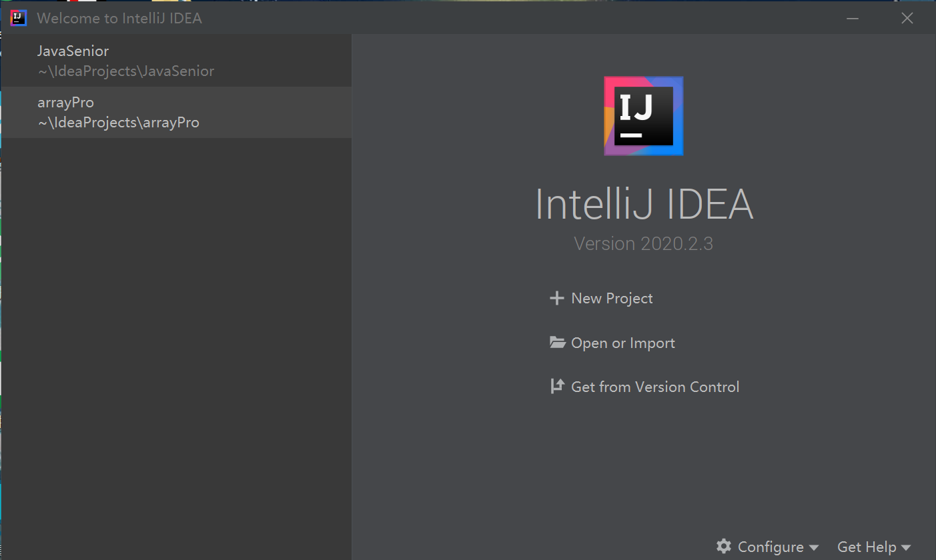936x560 pixels.
Task: Start a New Project
Action: 611,298
